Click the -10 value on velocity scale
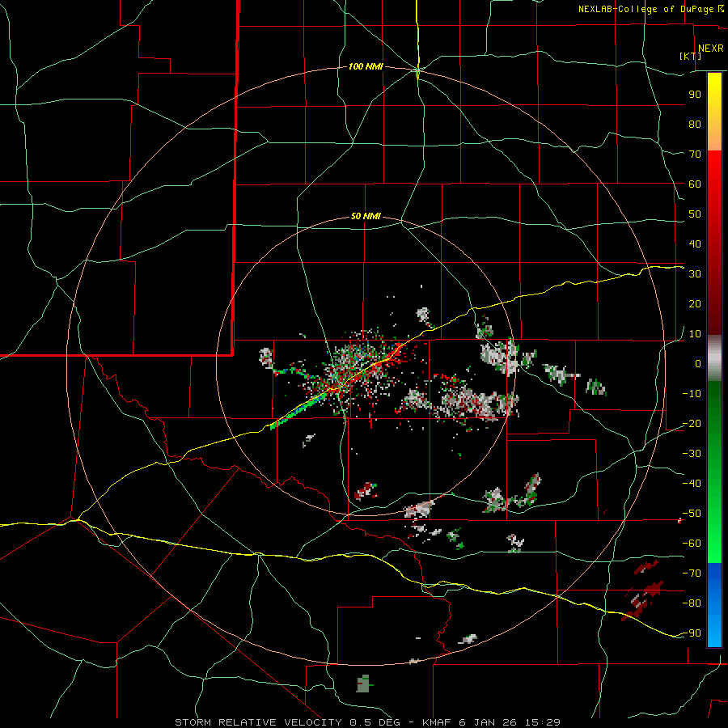The image size is (728, 728). (x=692, y=394)
